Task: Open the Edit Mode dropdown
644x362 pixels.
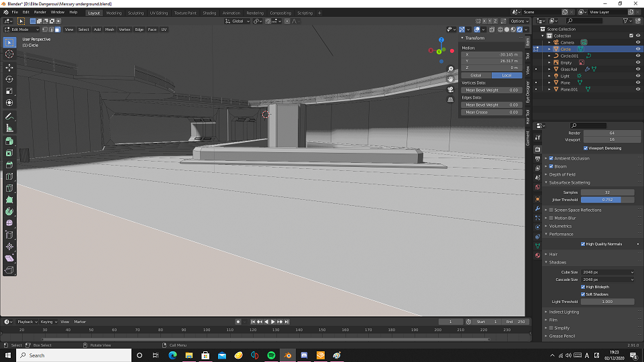Action: click(x=21, y=29)
